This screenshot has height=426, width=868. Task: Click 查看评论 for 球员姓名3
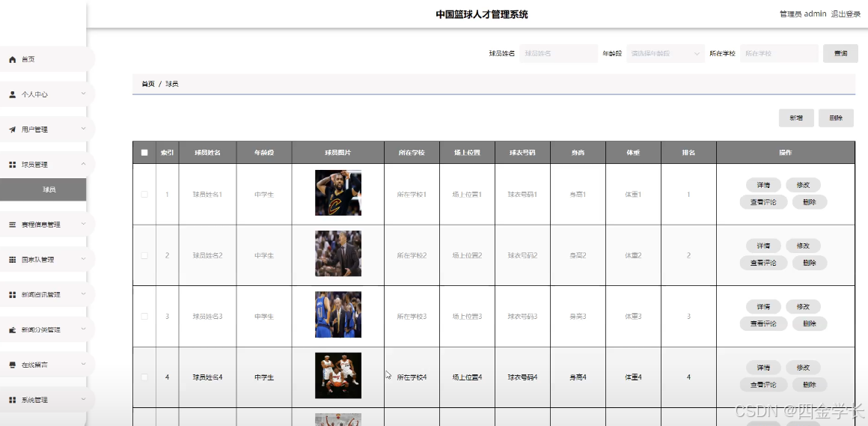(763, 324)
